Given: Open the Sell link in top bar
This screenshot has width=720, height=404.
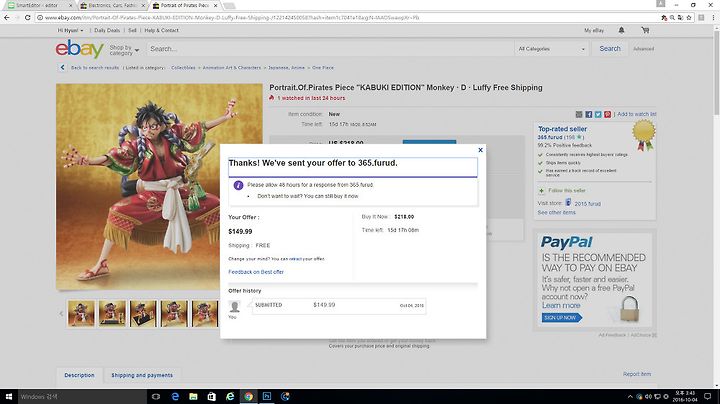Looking at the screenshot, I should [x=132, y=30].
